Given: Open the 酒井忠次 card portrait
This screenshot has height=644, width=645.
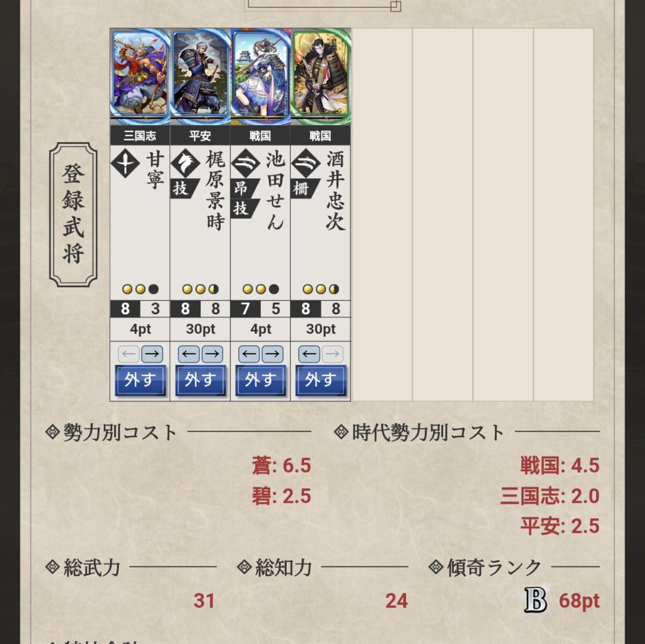Looking at the screenshot, I should (320, 73).
